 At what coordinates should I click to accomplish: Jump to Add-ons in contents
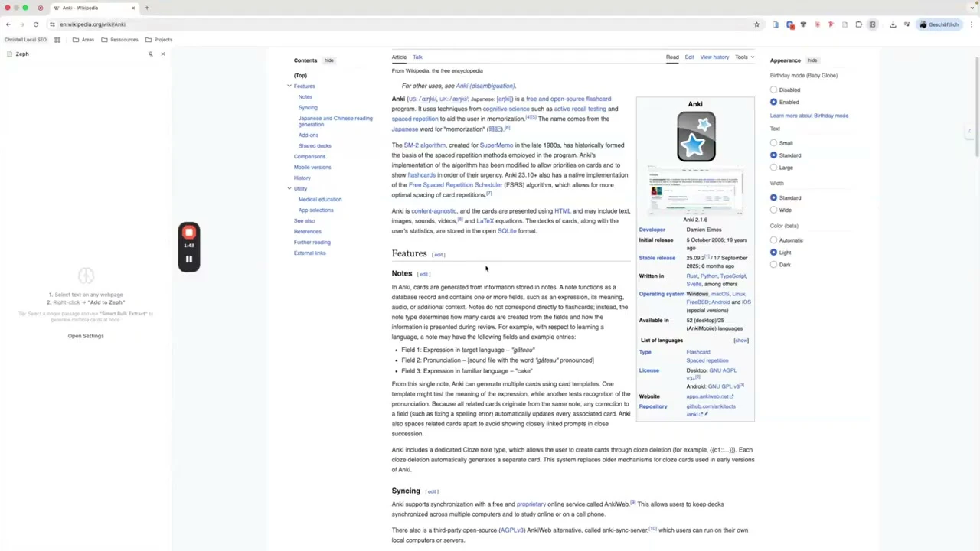(308, 135)
